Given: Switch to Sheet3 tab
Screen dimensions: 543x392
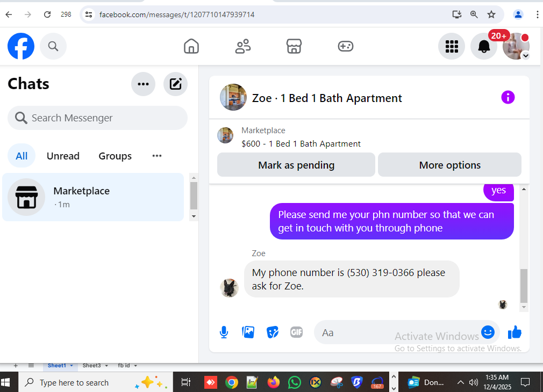Looking at the screenshot, I should [x=91, y=365].
